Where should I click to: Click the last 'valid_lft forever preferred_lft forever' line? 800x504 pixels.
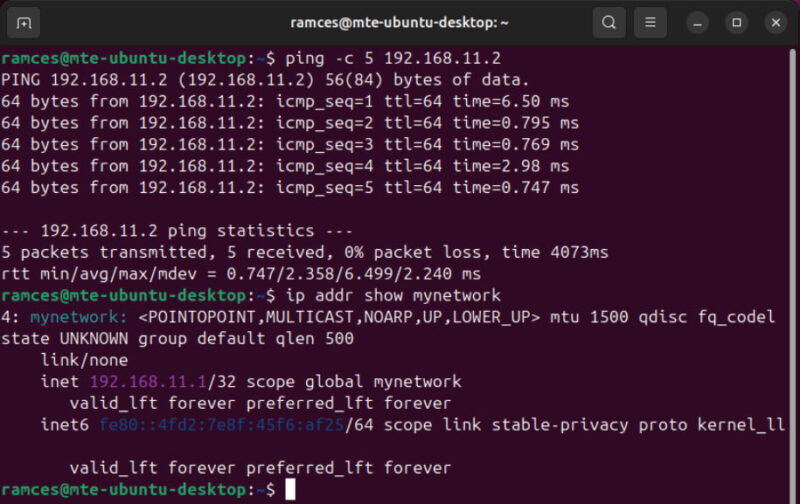coord(260,468)
